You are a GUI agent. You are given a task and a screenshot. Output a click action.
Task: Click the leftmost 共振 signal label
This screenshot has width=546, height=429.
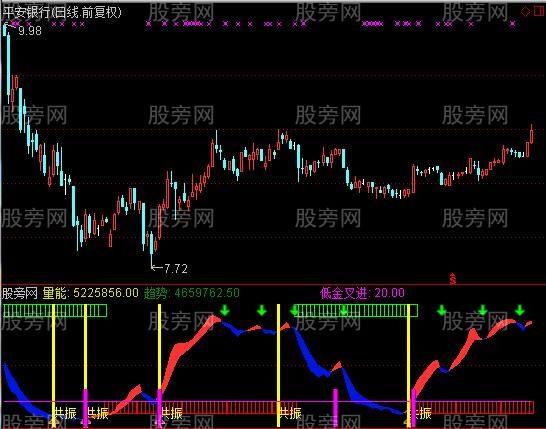65,413
